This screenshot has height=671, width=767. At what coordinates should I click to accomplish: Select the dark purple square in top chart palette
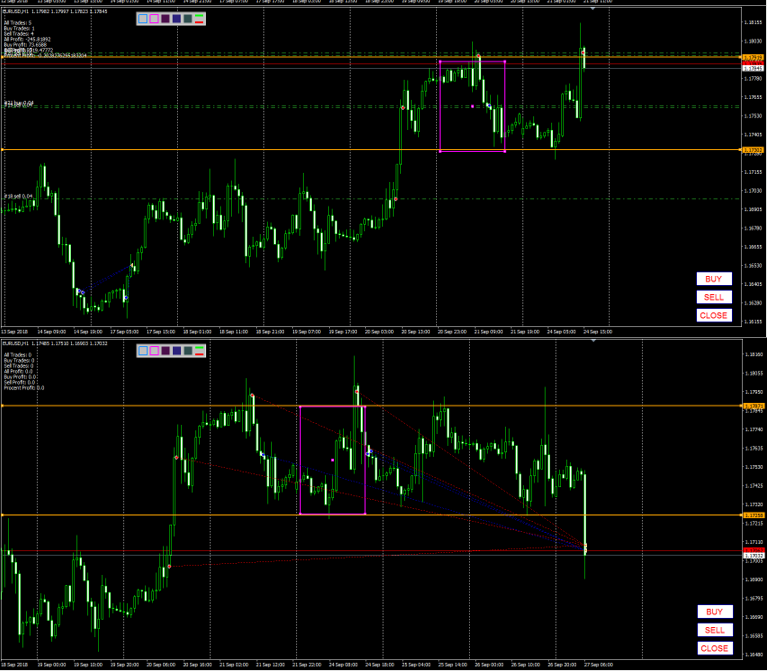[165, 19]
